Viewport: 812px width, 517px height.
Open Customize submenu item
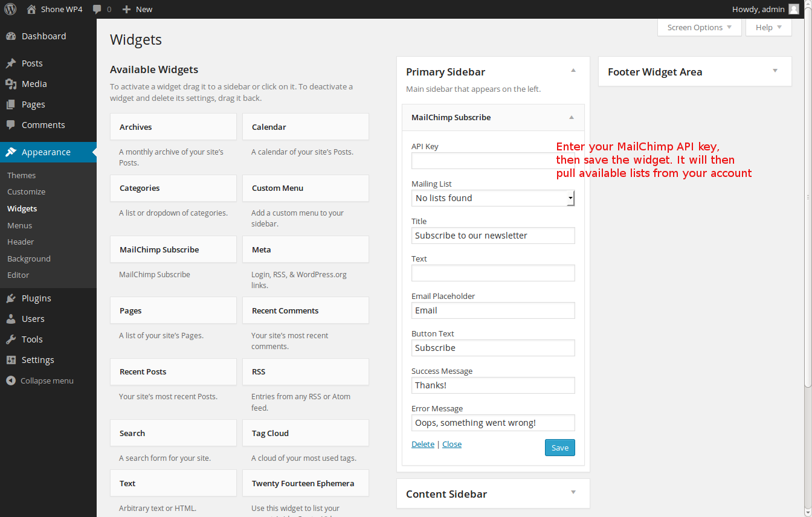coord(26,191)
